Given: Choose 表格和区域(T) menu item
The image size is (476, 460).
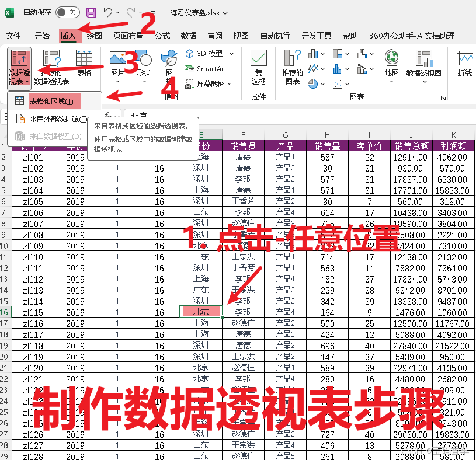Looking at the screenshot, I should tap(54, 101).
